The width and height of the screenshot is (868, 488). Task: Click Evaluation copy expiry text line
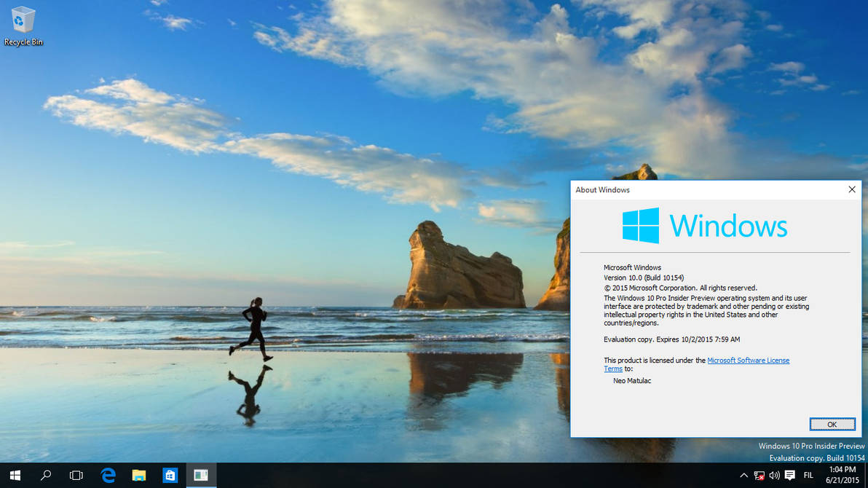pyautogui.click(x=671, y=339)
